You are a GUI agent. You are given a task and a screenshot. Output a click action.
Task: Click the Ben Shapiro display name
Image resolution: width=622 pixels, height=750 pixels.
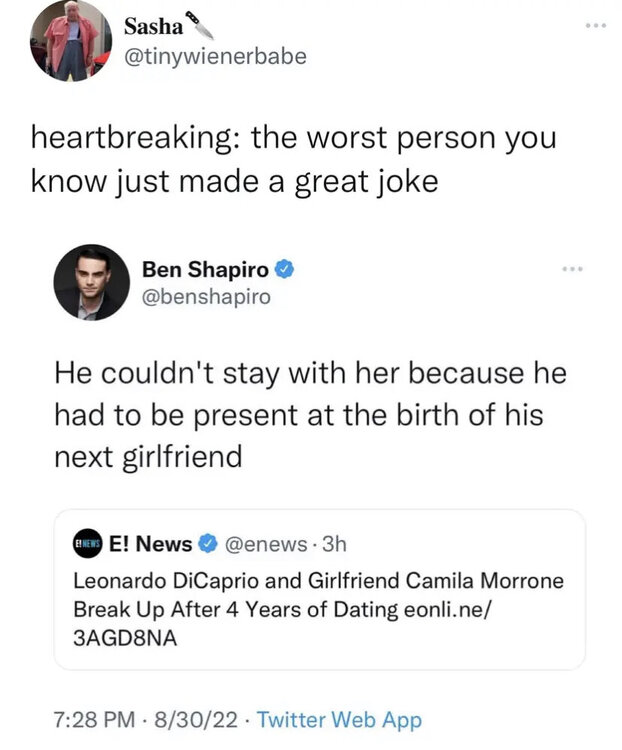coord(205,269)
